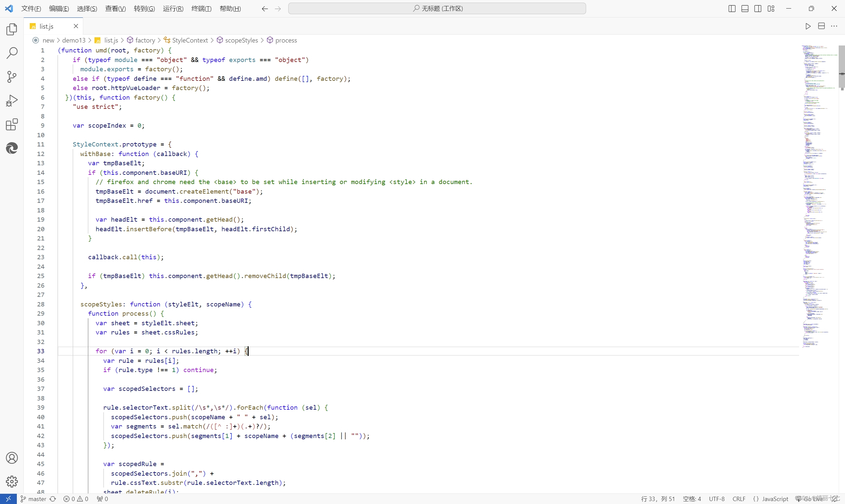
Task: Open the Extensions view
Action: (x=12, y=124)
